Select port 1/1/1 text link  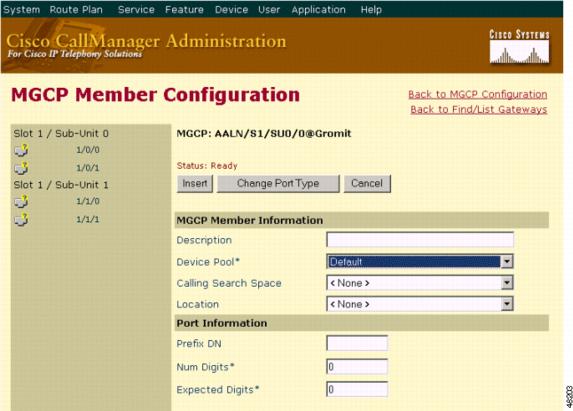pos(88,220)
